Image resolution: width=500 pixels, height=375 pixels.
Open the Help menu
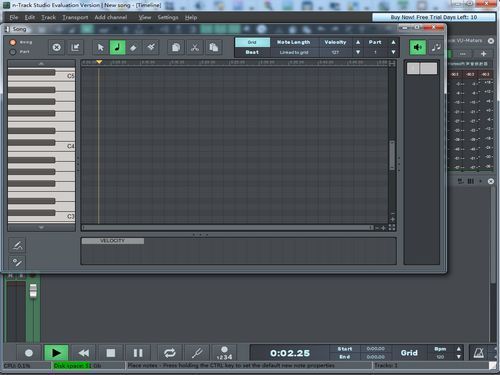click(191, 17)
